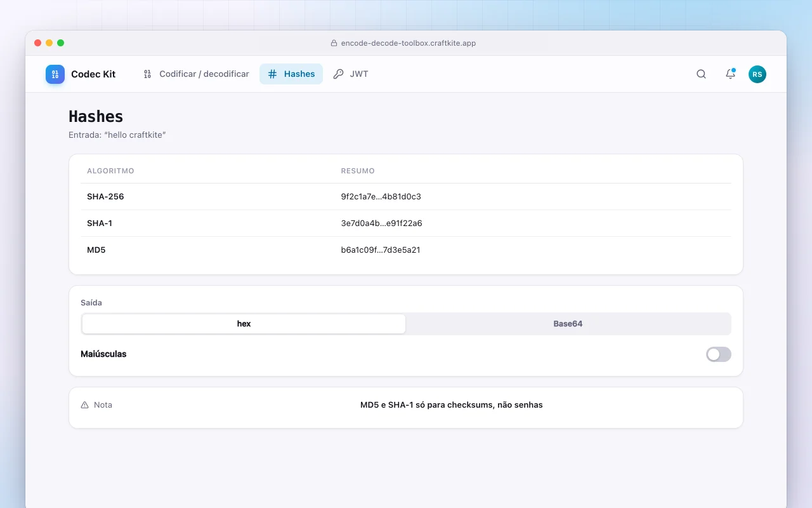Click the SHA-1 algorithm name
812x508 pixels.
[100, 224]
